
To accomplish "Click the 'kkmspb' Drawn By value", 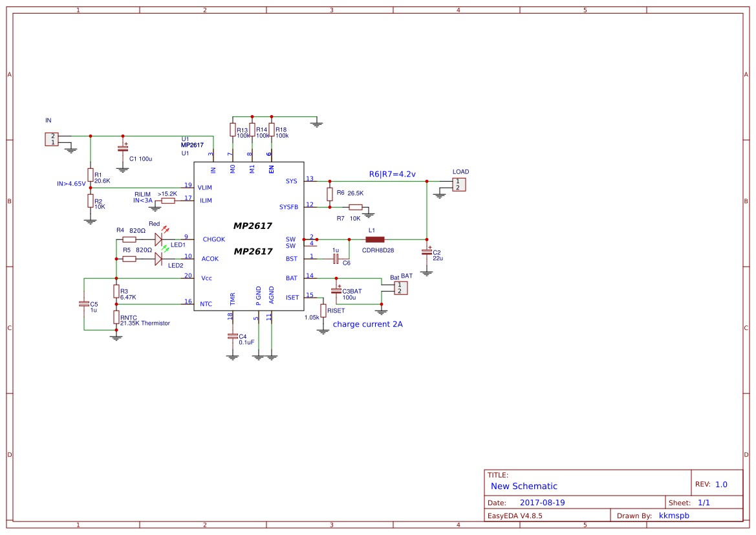I will [674, 516].
